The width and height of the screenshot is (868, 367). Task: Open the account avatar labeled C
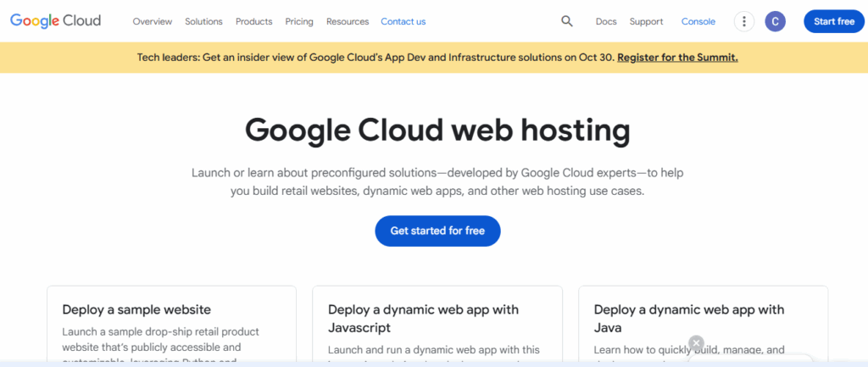pyautogui.click(x=775, y=21)
